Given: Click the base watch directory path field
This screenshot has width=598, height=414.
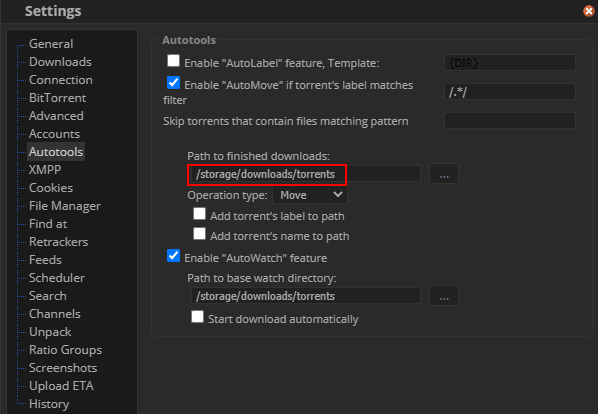Looking at the screenshot, I should [x=305, y=296].
